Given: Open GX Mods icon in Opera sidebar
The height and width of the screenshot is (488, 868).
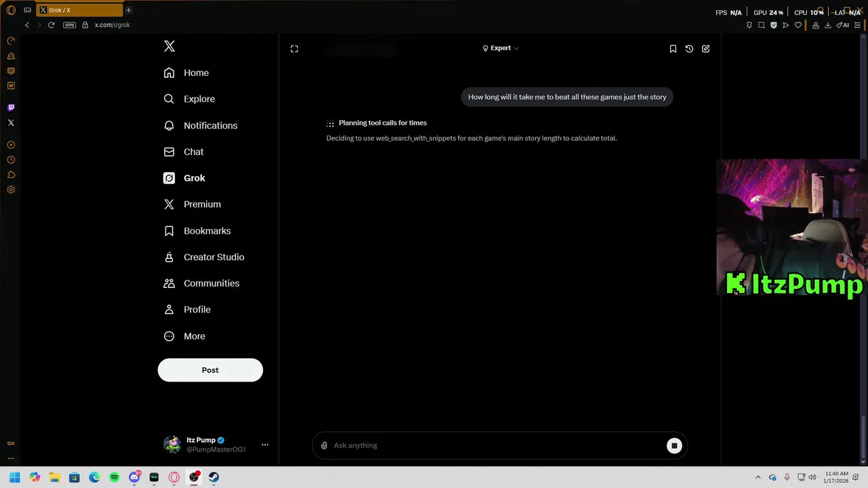Looking at the screenshot, I should pyautogui.click(x=11, y=85).
